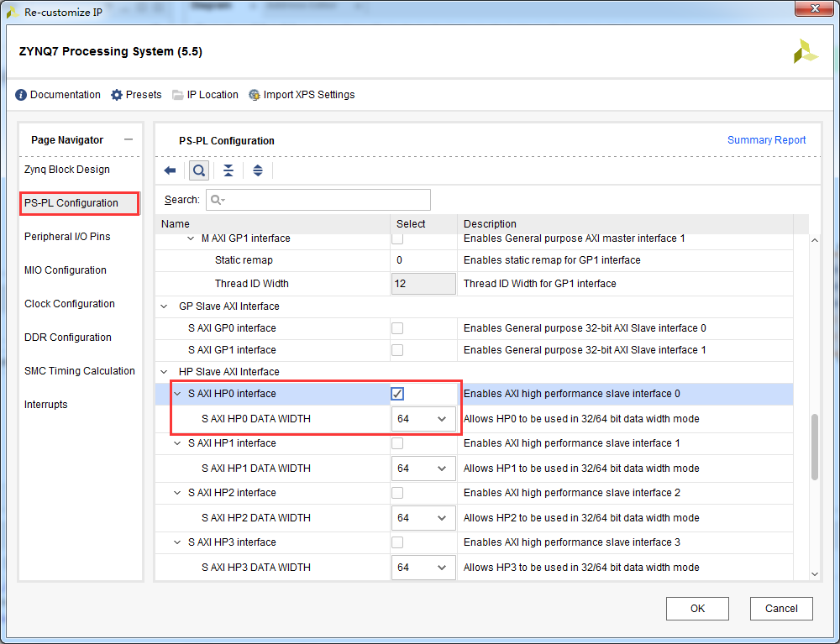This screenshot has width=840, height=644.
Task: Click Static remap value cell 0
Action: pyautogui.click(x=423, y=260)
